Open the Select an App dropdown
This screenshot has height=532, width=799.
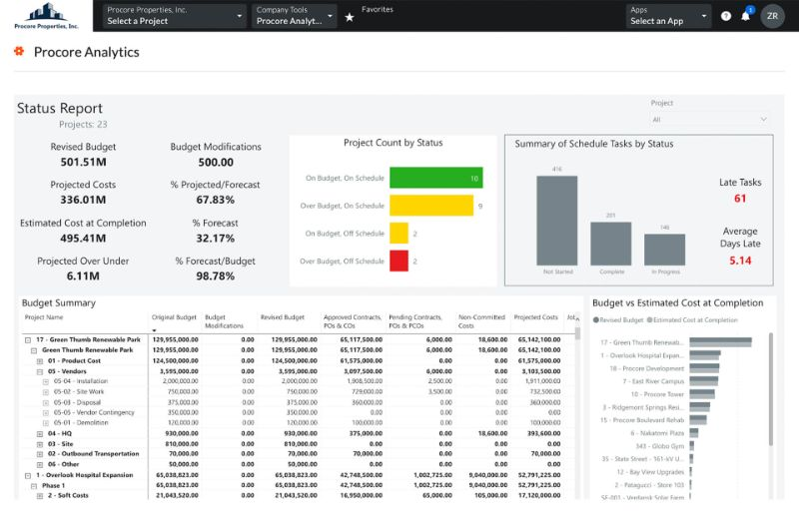click(x=668, y=16)
